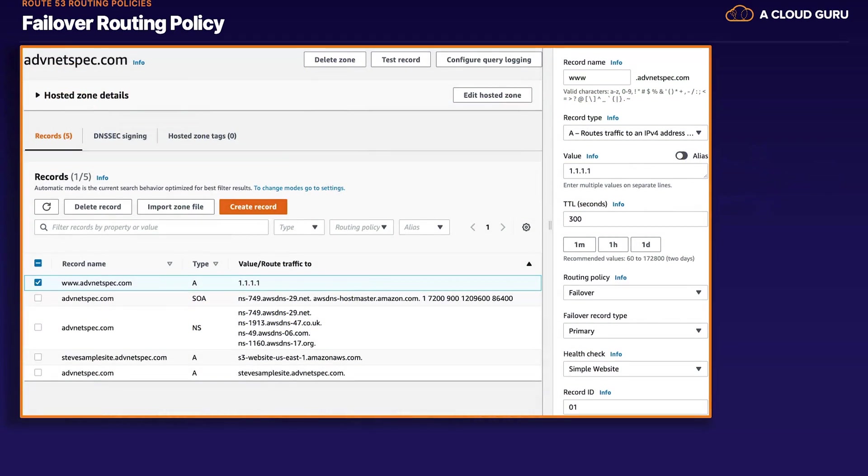
Task: Click the SOA type cell
Action: pos(199,298)
